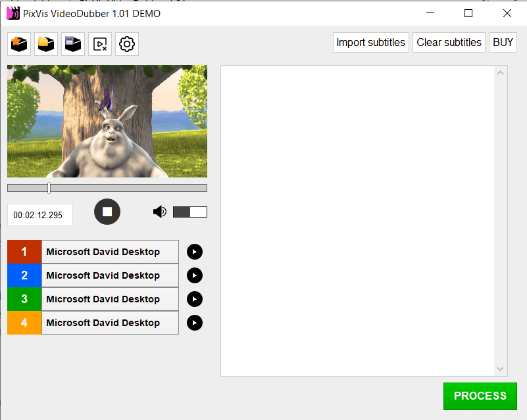
Task: Click Clear subtitles button
Action: point(449,42)
